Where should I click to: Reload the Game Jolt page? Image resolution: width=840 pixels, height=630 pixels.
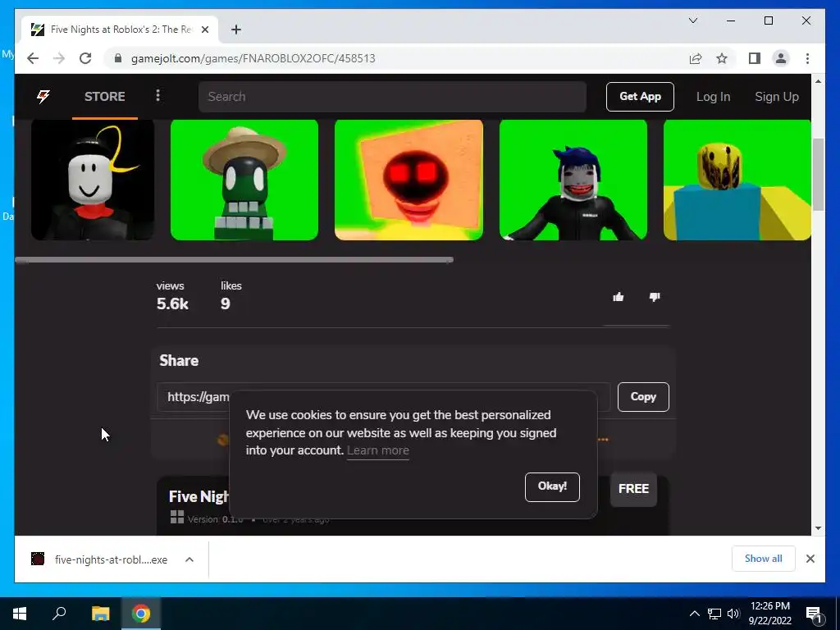pyautogui.click(x=85, y=58)
